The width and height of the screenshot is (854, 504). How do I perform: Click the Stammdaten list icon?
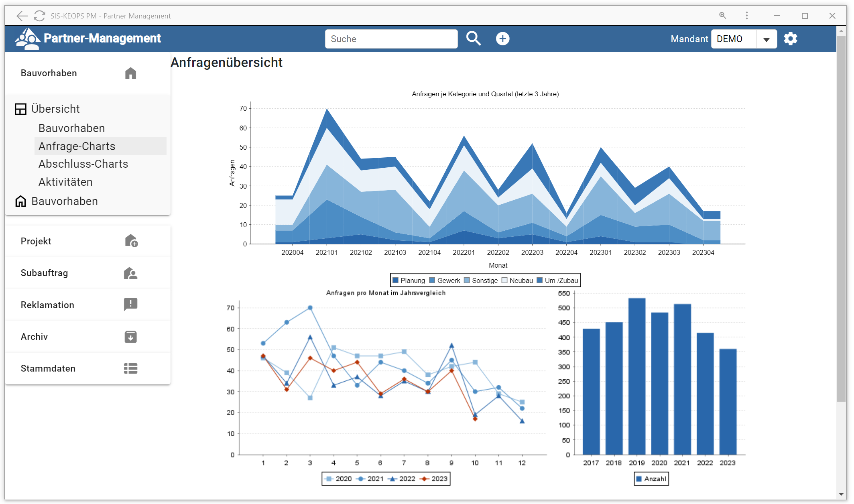tap(130, 368)
